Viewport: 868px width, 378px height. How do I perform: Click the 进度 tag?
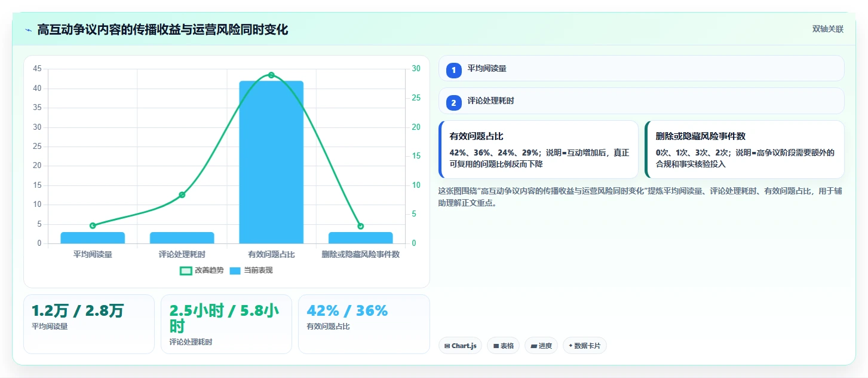pos(541,346)
